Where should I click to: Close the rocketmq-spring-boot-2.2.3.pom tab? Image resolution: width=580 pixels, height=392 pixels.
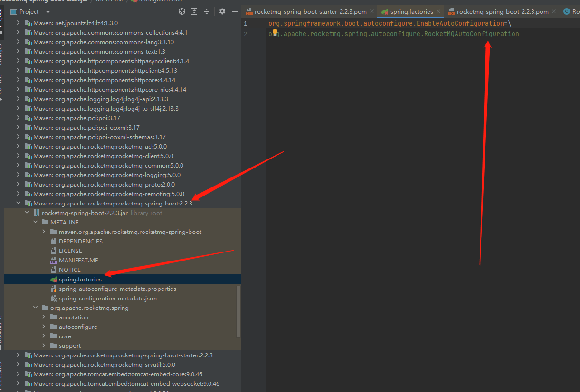pos(554,11)
